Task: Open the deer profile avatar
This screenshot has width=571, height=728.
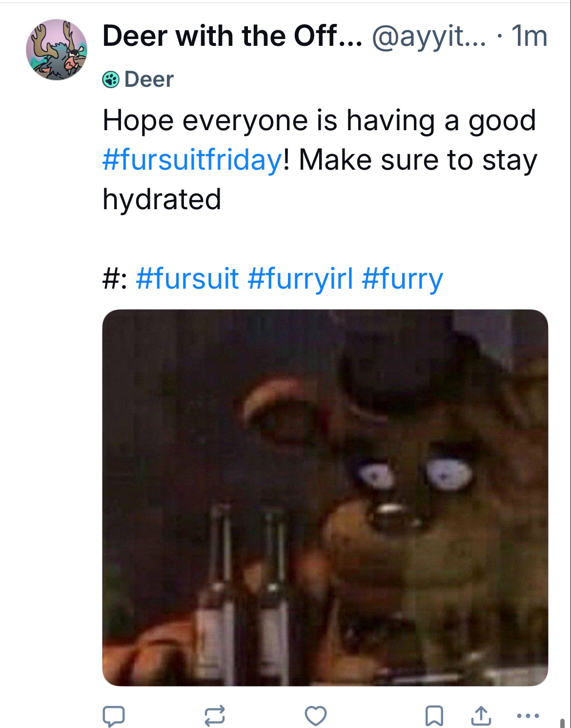Action: coord(57,50)
